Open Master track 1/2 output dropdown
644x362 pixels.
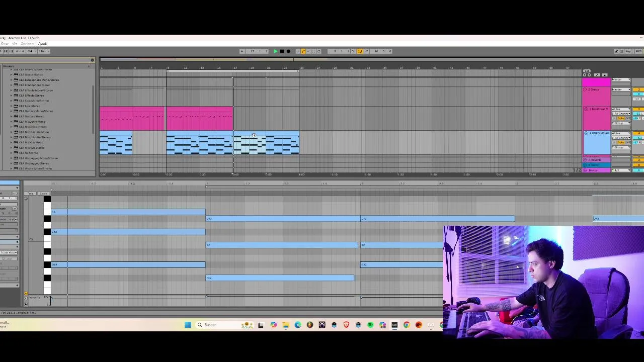621,170
